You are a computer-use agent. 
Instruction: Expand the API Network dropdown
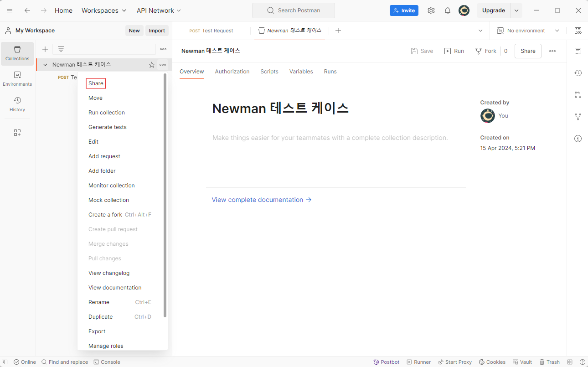[x=159, y=10]
